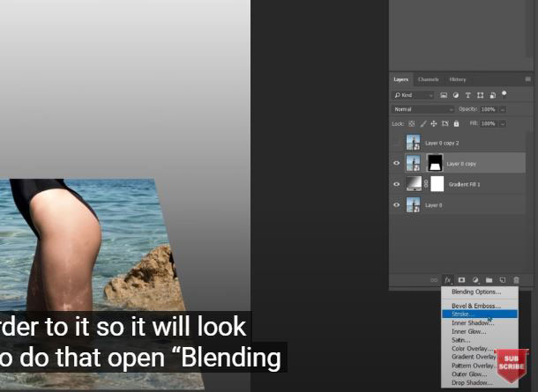
Task: Switch to the History tab
Action: tap(458, 79)
